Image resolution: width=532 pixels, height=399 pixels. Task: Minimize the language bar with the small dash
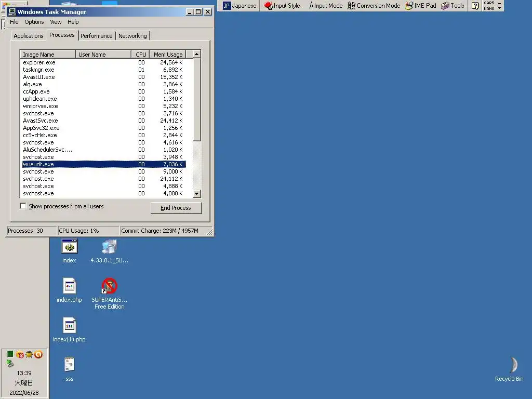tap(499, 4)
